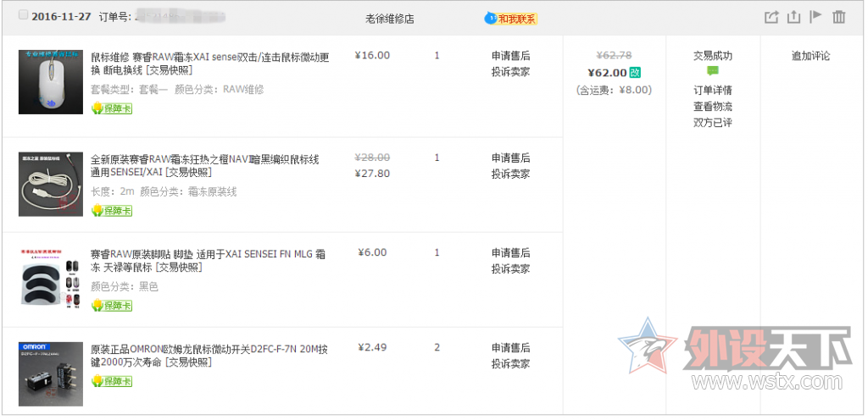Click 投诉卖家 for 鼠标线 item
The width and height of the screenshot is (868, 420).
511,174
